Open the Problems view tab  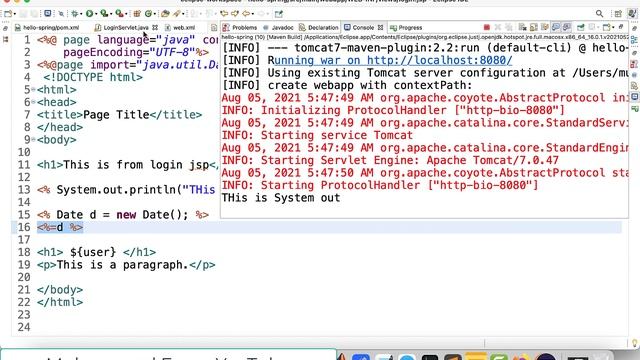[x=240, y=27]
